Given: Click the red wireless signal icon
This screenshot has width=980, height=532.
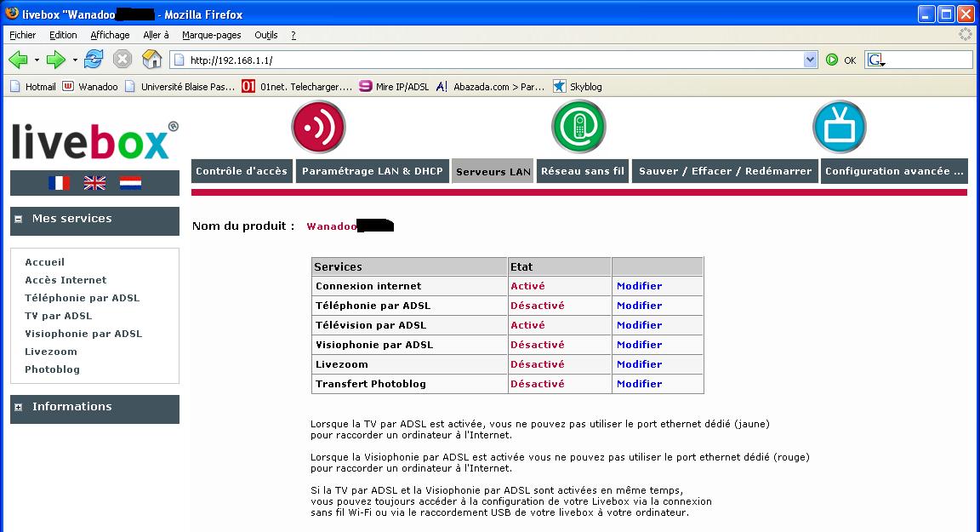Looking at the screenshot, I should pyautogui.click(x=319, y=127).
